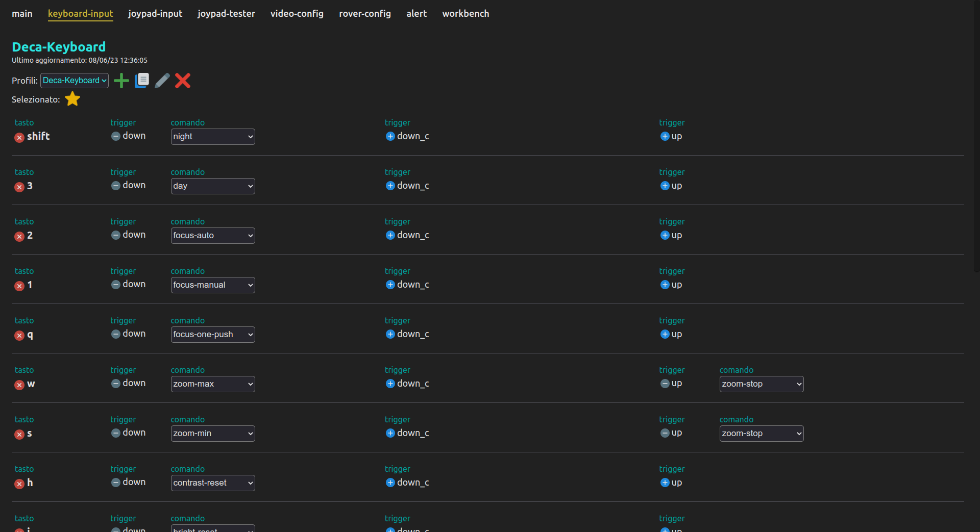Go to the rover-config page
The height and width of the screenshot is (532, 980).
[364, 14]
